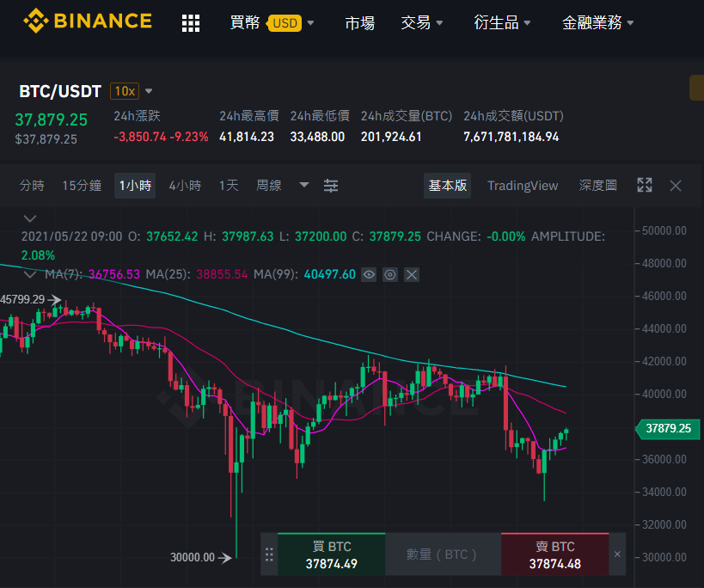Click the 45799.29 high marker label
704x588 pixels.
tap(22, 299)
